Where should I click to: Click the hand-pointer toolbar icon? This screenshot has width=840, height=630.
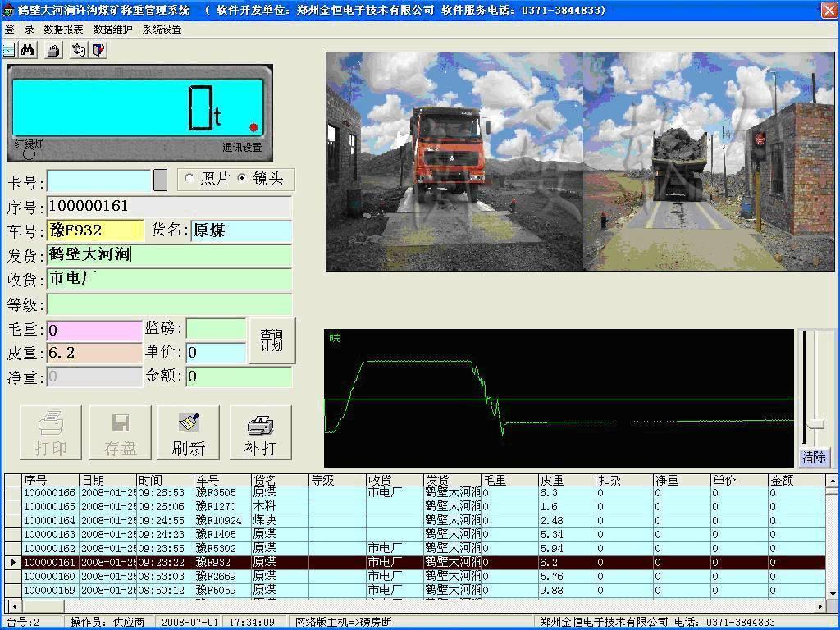(79, 50)
